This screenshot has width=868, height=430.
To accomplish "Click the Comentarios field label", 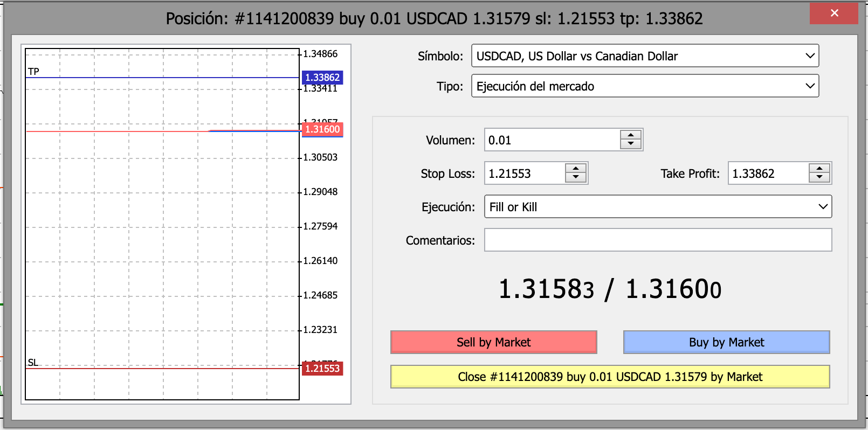I will pyautogui.click(x=440, y=240).
